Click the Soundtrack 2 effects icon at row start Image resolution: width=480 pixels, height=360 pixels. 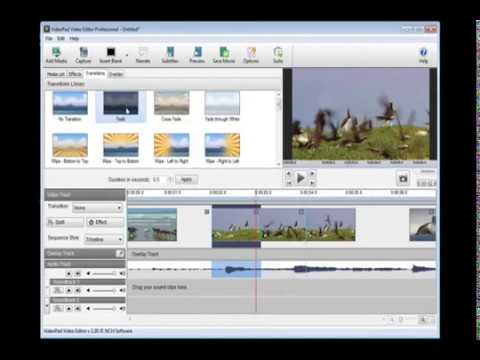pyautogui.click(x=58, y=308)
